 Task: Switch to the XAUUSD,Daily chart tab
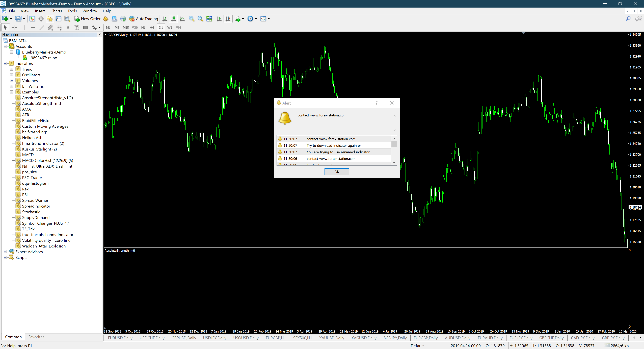coord(332,338)
